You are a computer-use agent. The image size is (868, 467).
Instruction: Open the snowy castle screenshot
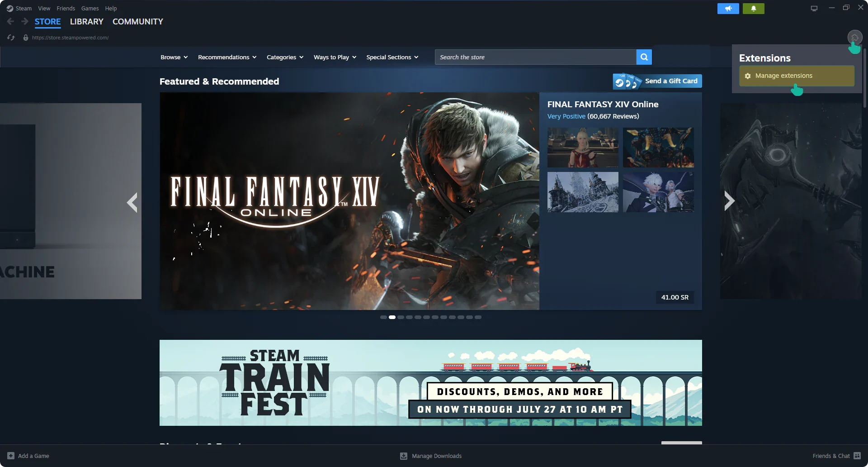pos(583,192)
